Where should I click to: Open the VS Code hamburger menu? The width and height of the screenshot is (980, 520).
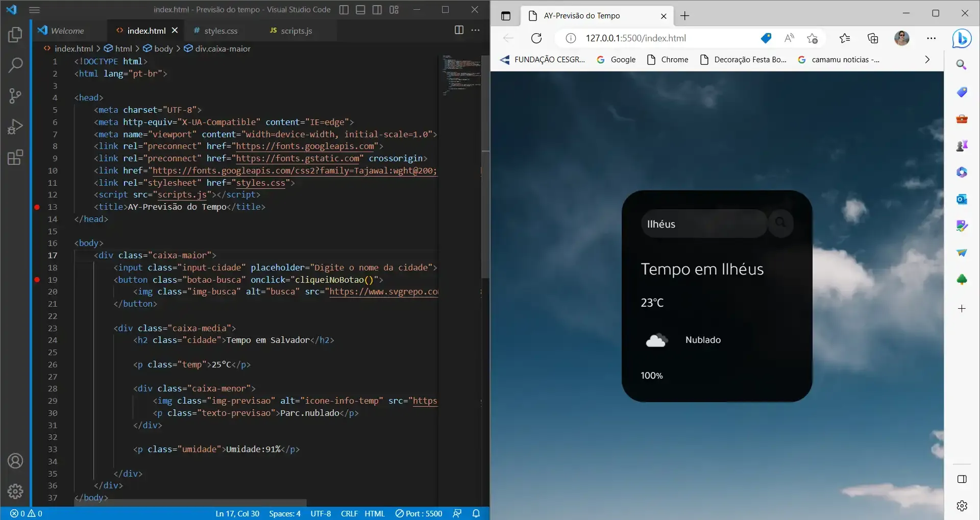[34, 10]
